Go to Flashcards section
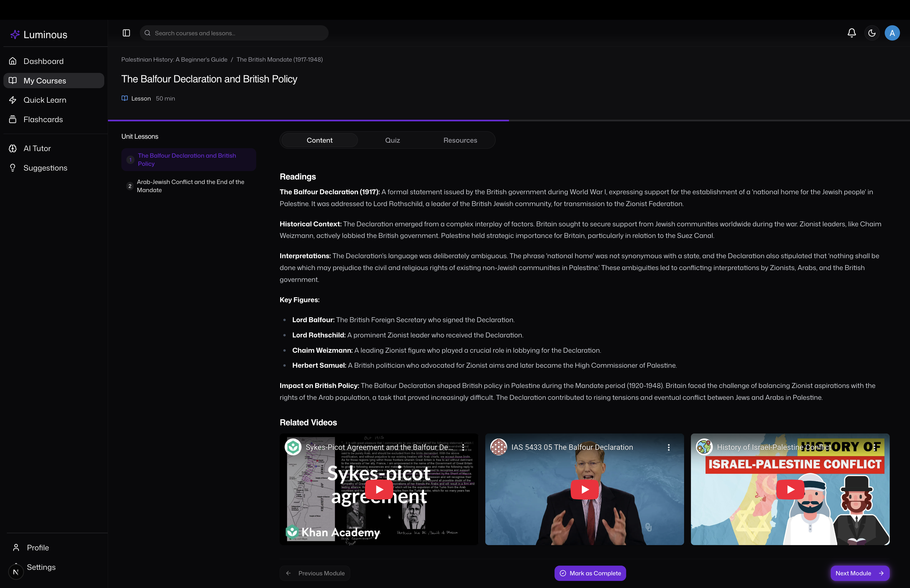This screenshot has width=910, height=588. (x=43, y=119)
